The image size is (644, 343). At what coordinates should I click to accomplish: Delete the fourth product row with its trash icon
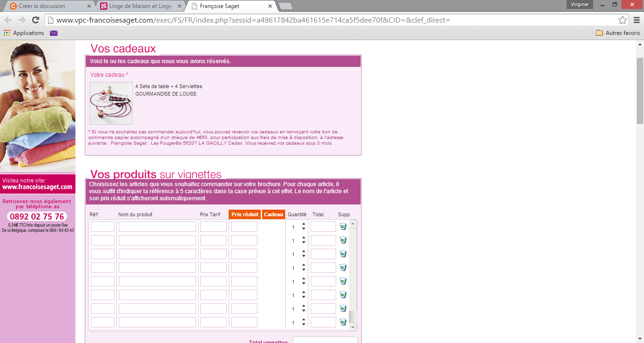343,268
